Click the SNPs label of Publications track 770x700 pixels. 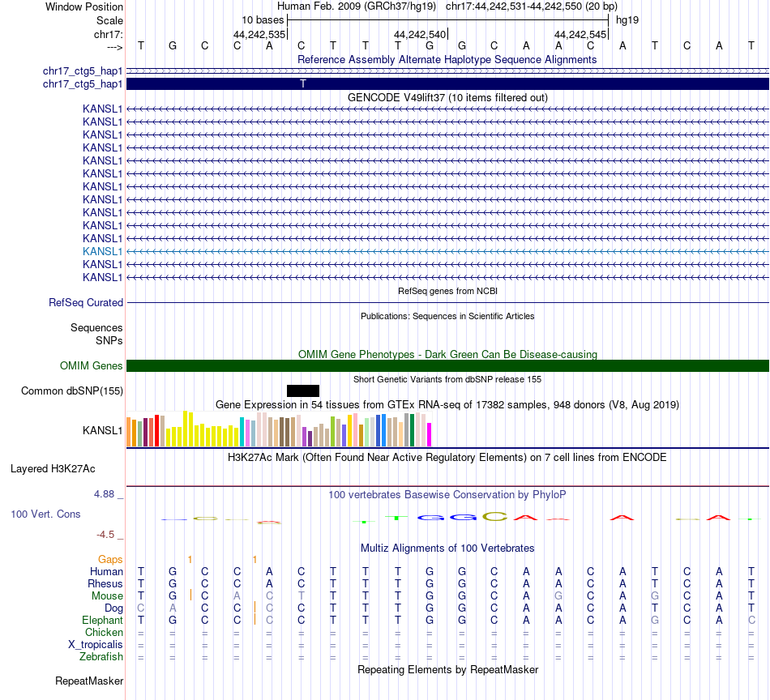109,340
